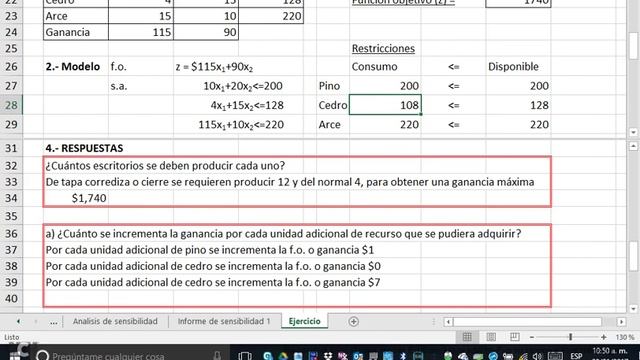Switch to Page Layout view icon
The height and width of the screenshot is (360, 640).
(491, 337)
